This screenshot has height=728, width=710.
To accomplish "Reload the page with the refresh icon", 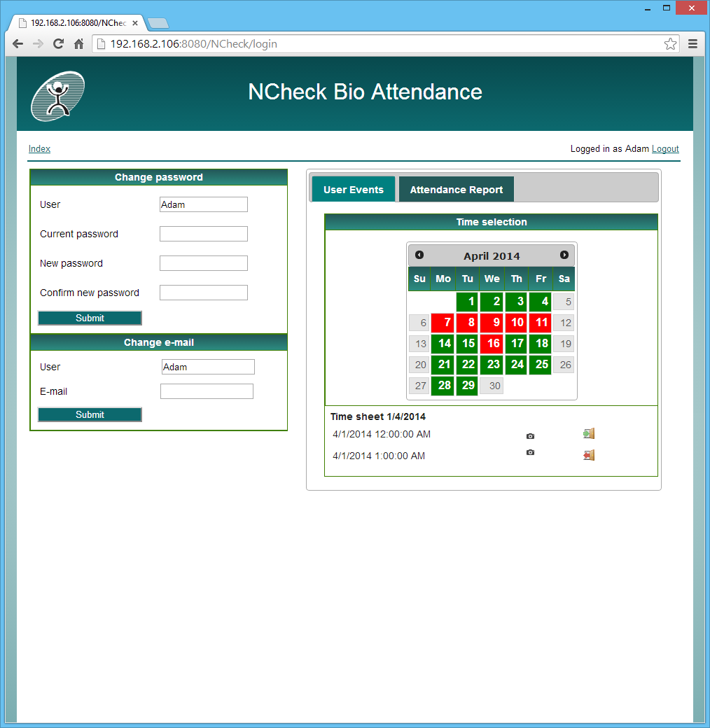I will tap(58, 43).
